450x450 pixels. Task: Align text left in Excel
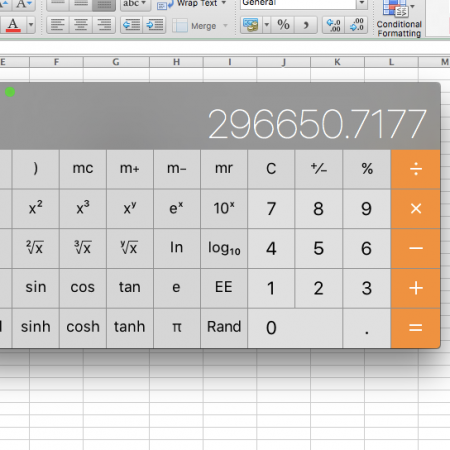coord(58,25)
